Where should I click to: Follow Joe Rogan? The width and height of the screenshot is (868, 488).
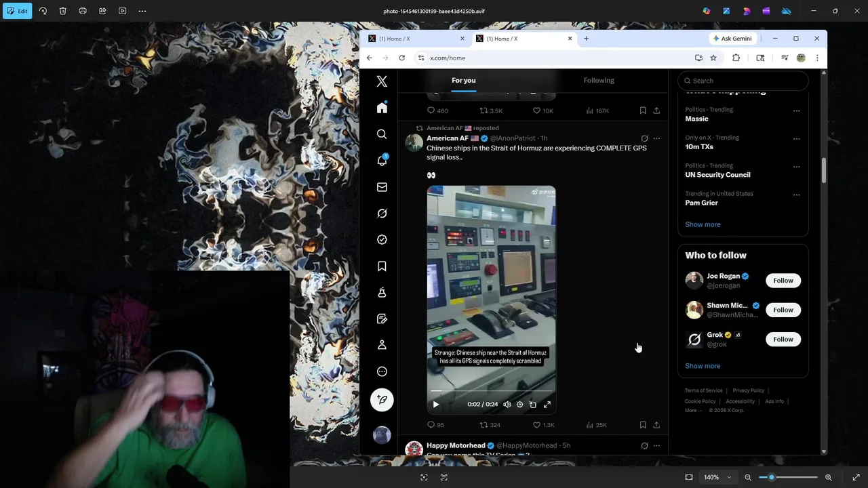tap(783, 281)
